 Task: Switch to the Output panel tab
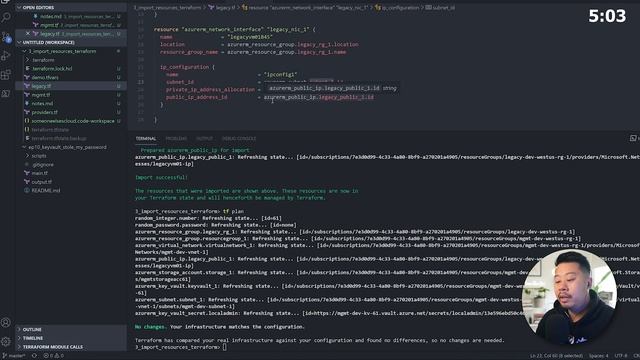(204, 138)
